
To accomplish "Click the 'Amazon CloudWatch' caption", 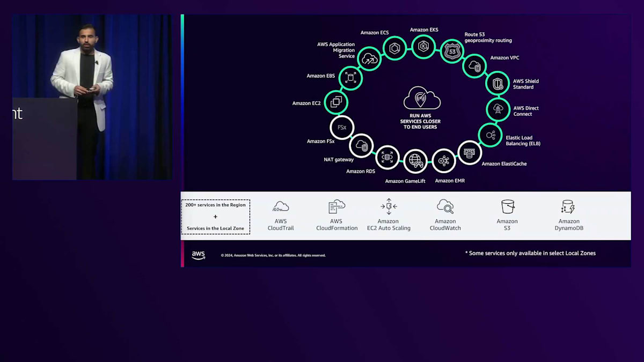I will (x=445, y=225).
